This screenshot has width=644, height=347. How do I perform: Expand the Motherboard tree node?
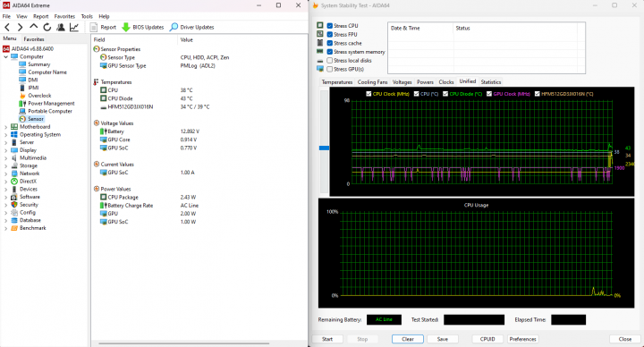click(x=5, y=127)
